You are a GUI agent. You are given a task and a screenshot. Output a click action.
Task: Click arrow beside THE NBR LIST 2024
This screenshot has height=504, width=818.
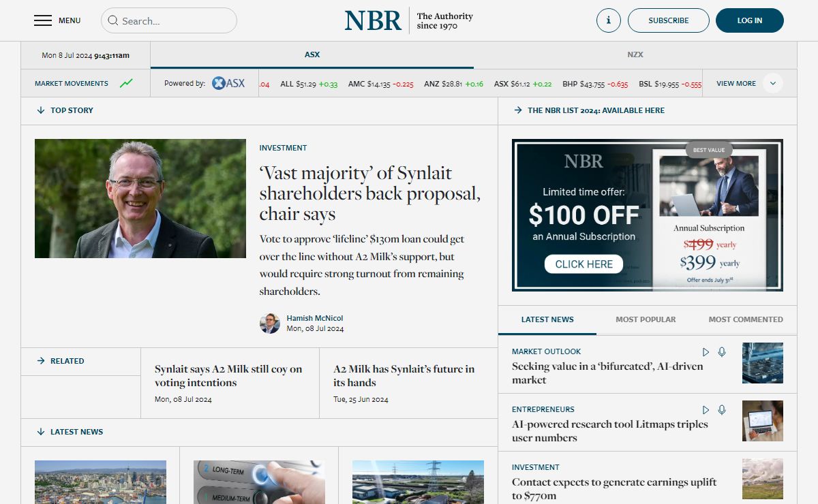tap(518, 110)
